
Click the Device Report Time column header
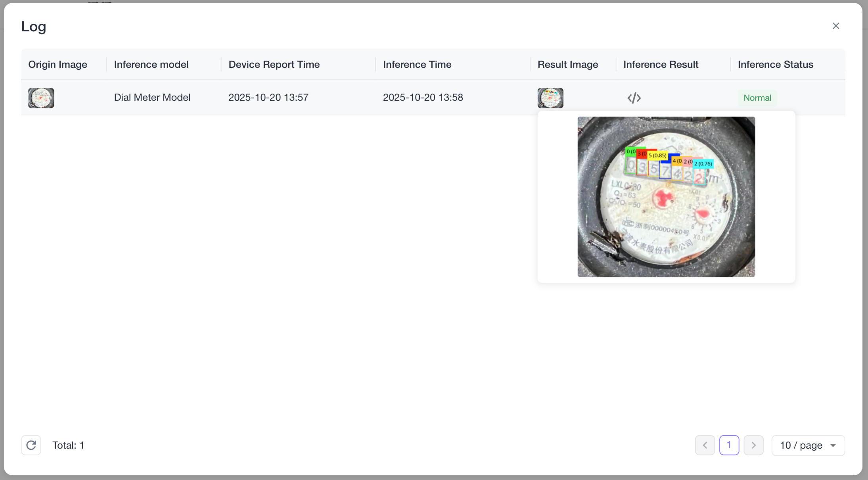[274, 64]
